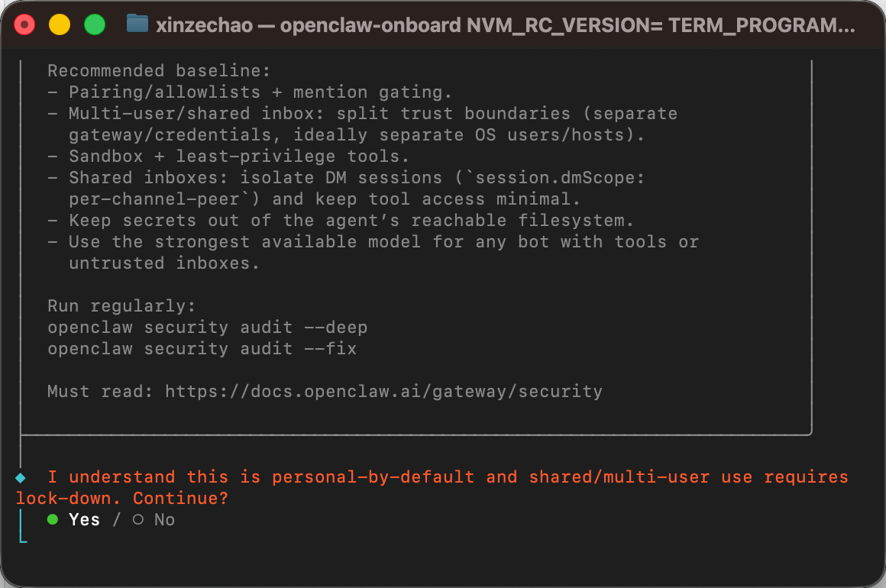The image size is (886, 588).
Task: Minimize the terminal using the yellow button
Action: point(60,25)
